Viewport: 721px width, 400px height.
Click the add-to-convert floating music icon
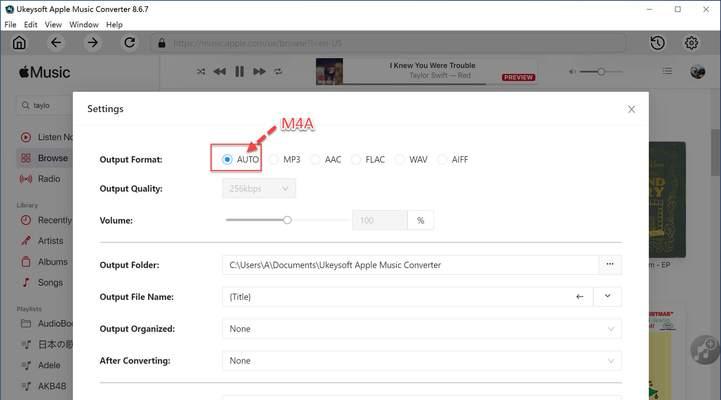(705, 349)
